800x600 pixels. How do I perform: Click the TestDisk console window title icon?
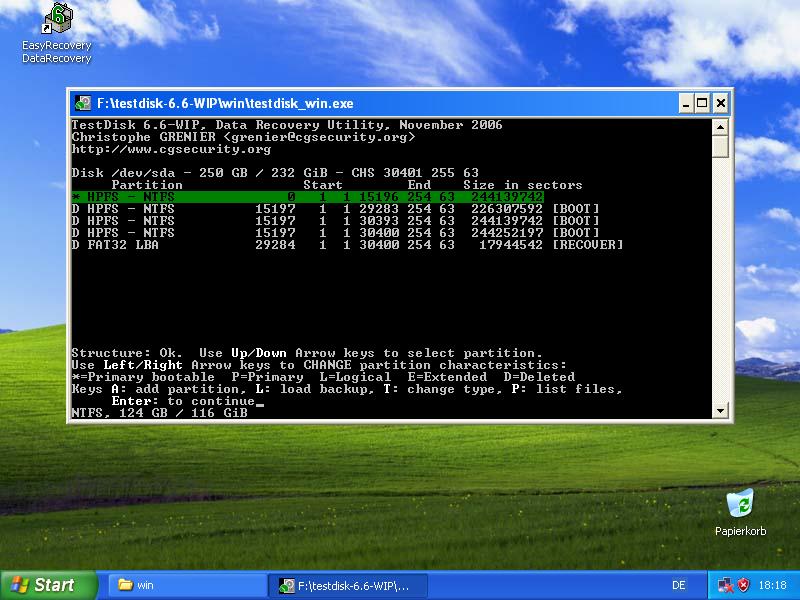[83, 103]
